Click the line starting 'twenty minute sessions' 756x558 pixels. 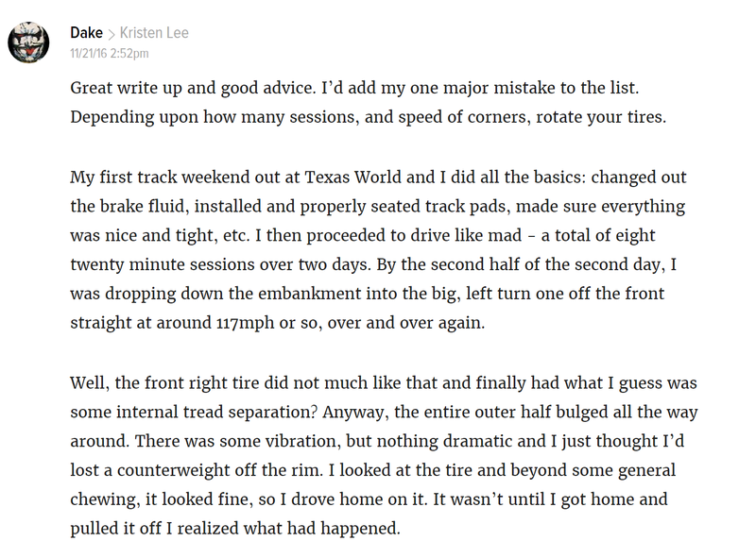coord(373,264)
